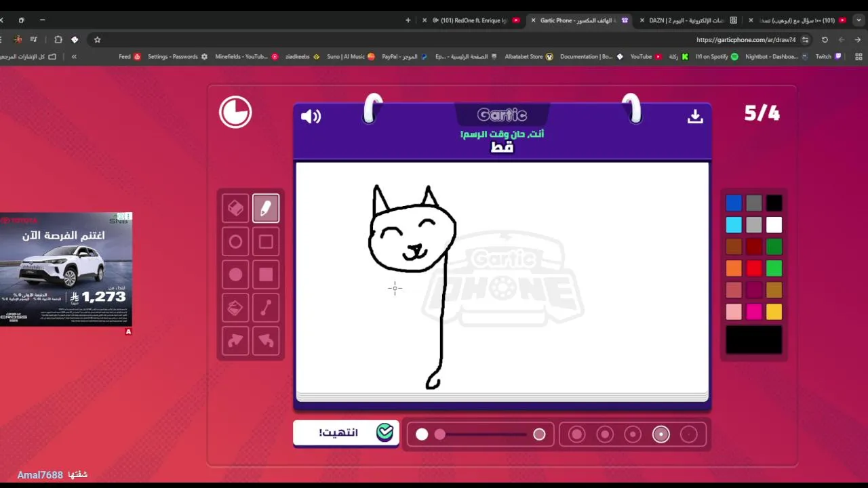Click the undo arrow tool button
This screenshot has height=488, width=868.
266,341
